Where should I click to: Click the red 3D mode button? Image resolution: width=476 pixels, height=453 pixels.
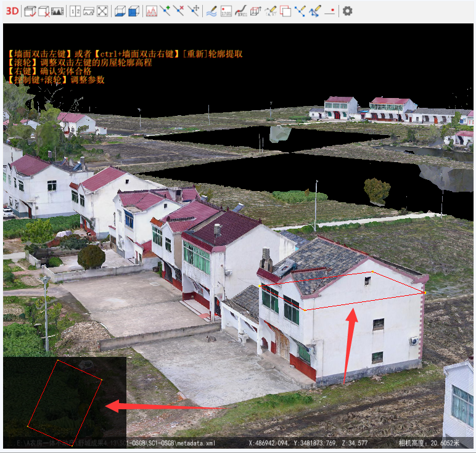point(12,10)
